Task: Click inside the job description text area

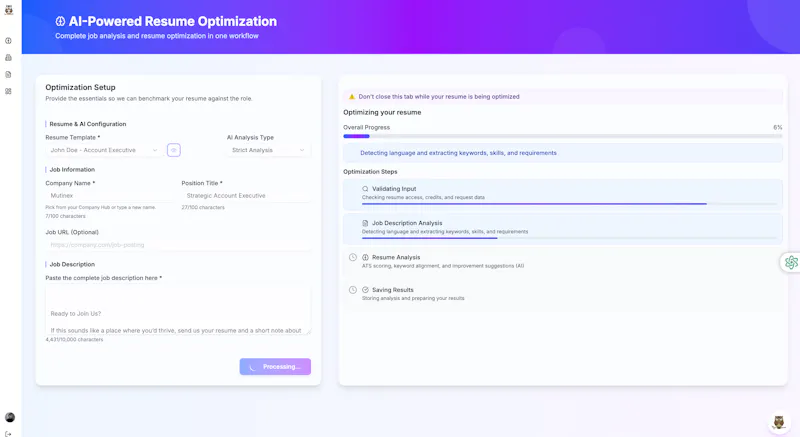Action: click(178, 310)
